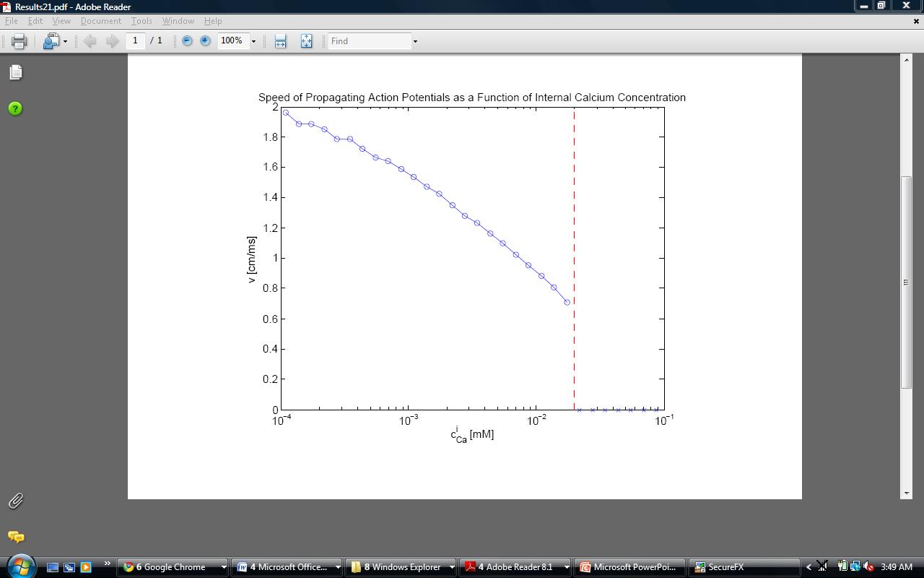Expand the Windows Explorer taskbar group arrow

(x=452, y=567)
